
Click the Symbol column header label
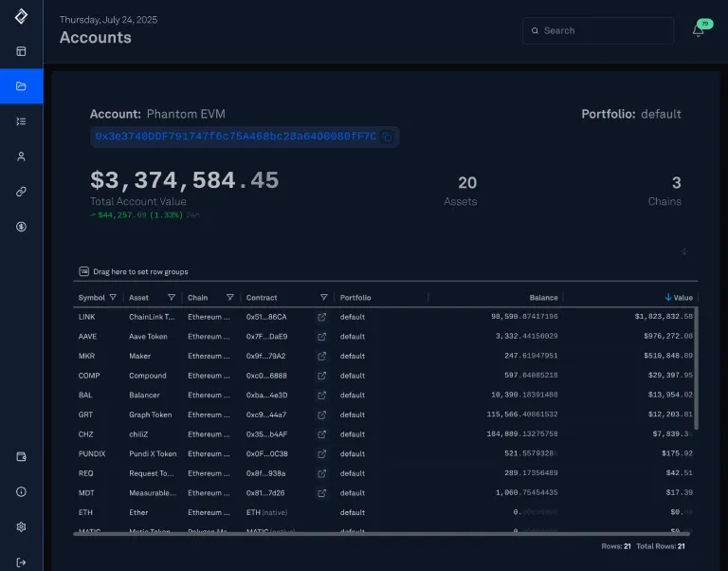[x=91, y=297]
